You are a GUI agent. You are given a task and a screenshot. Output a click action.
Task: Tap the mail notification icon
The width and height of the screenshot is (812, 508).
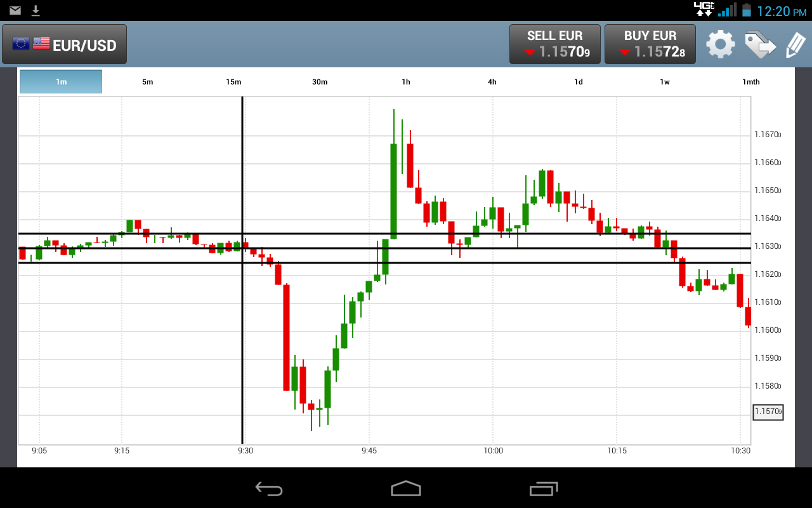(15, 10)
